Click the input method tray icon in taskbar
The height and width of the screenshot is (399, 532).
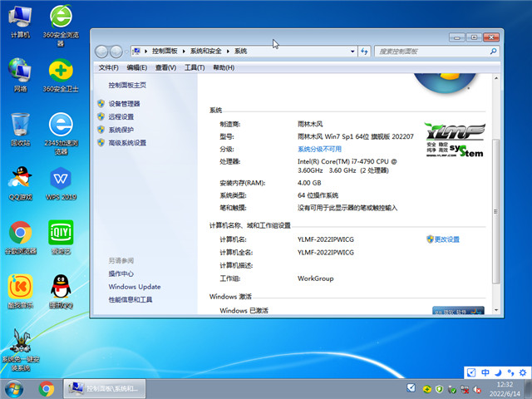(411, 388)
